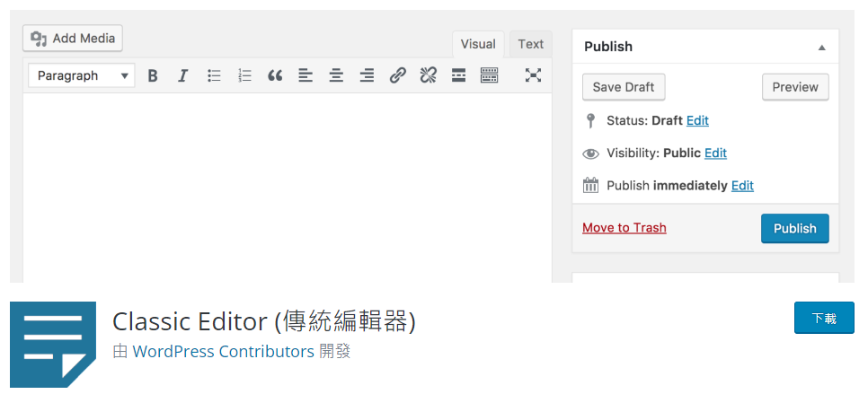Align text right
This screenshot has width=868, height=403.
tap(367, 75)
